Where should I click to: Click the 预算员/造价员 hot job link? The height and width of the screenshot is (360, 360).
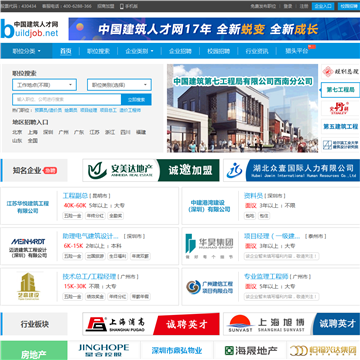coord(48,110)
